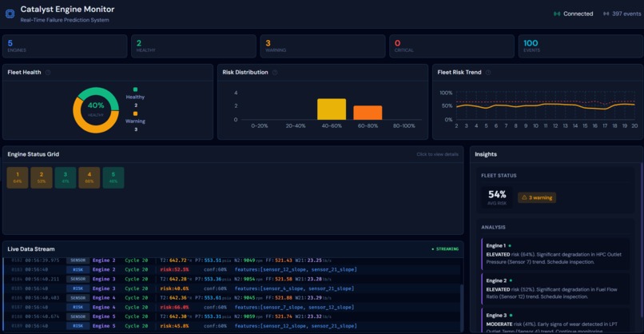This screenshot has width=644, height=334.
Task: Select stream row with risk:66.0% for Engine 4
Action: 233,308
